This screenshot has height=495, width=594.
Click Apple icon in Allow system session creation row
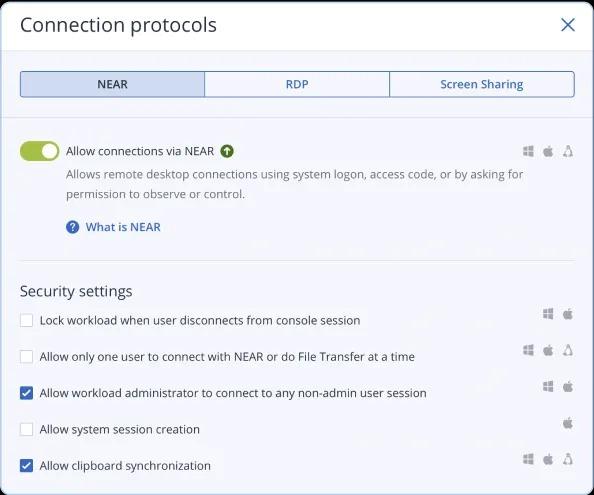click(x=568, y=423)
